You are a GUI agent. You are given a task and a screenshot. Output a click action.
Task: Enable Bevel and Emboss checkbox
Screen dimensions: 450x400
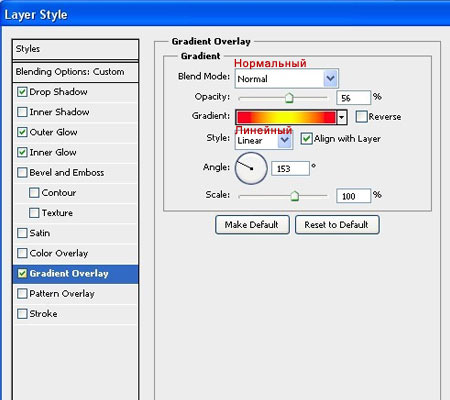pos(22,173)
